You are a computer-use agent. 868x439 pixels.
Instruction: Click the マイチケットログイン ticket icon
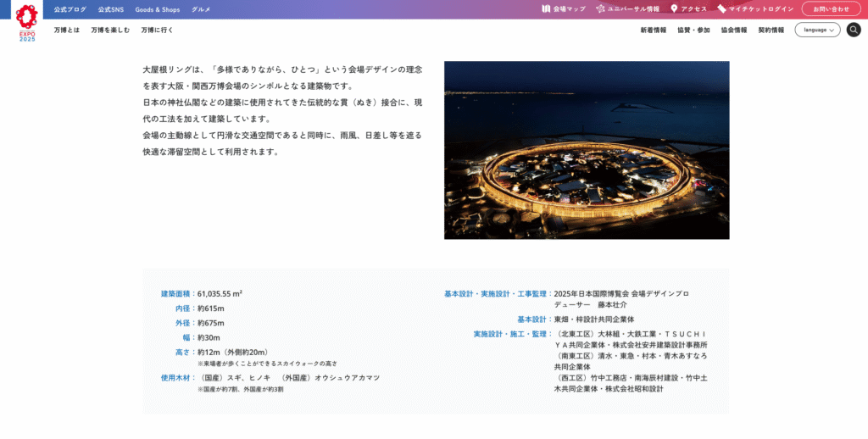(x=721, y=9)
